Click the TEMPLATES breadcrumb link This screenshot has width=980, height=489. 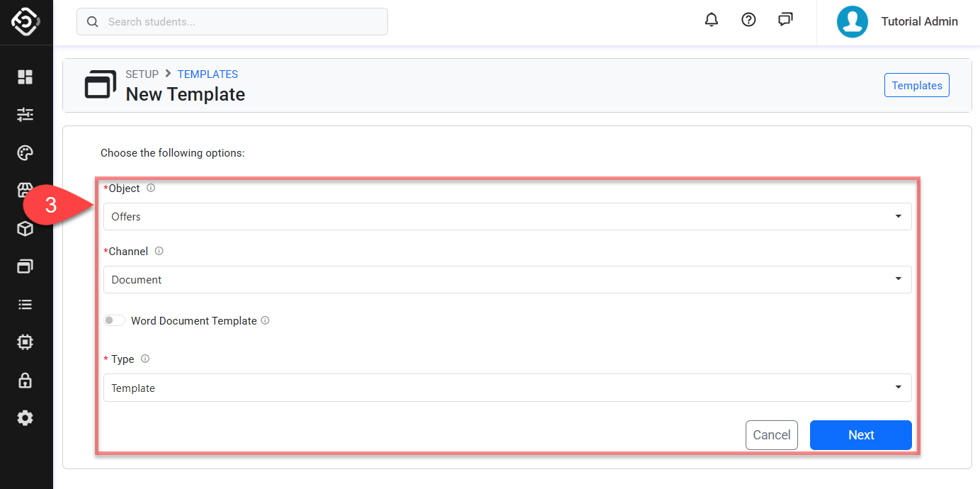pos(207,74)
